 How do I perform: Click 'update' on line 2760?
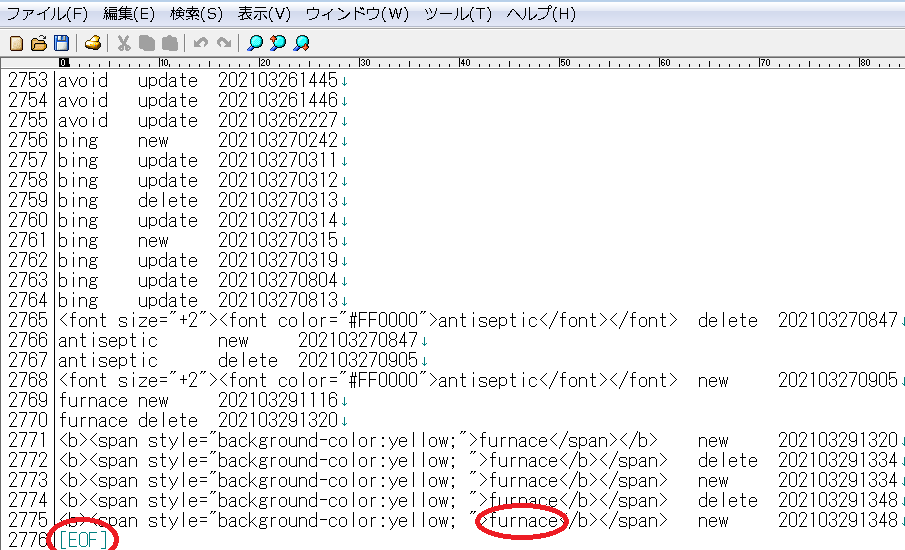pyautogui.click(x=168, y=220)
